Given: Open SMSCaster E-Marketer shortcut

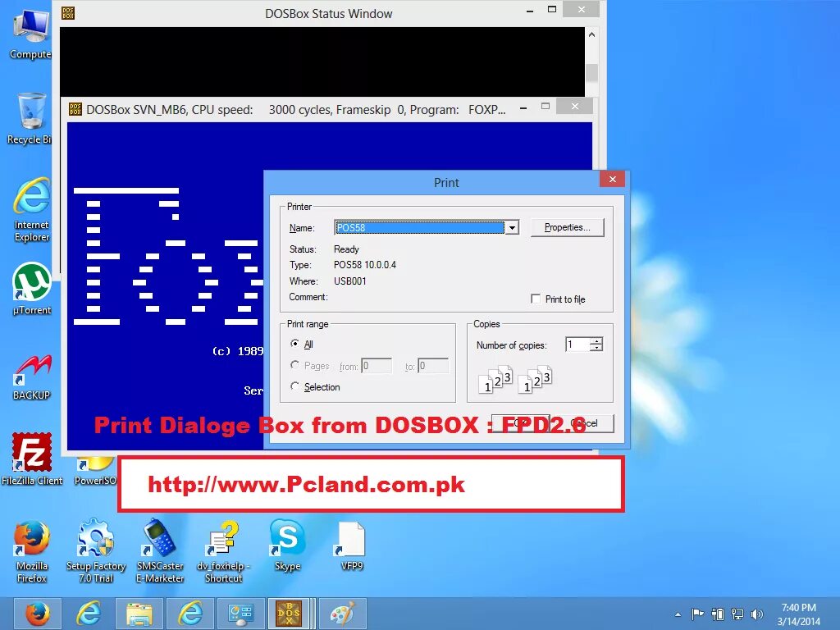Looking at the screenshot, I should point(160,552).
